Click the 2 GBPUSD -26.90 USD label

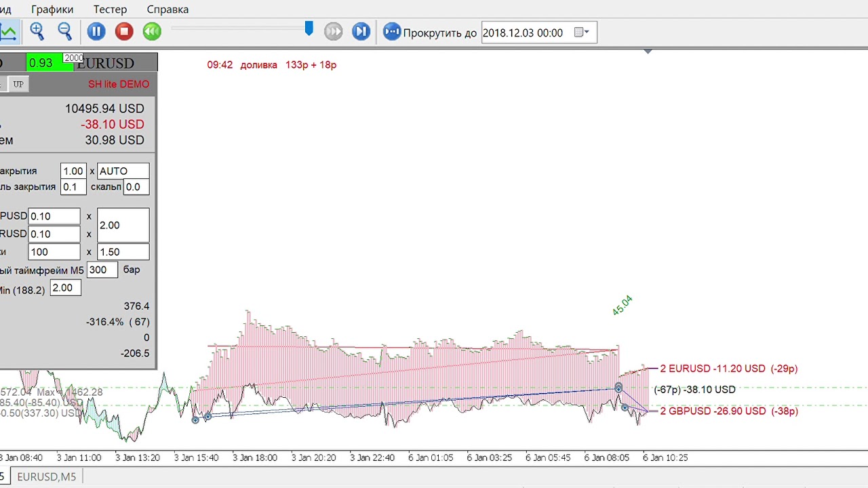[729, 411]
